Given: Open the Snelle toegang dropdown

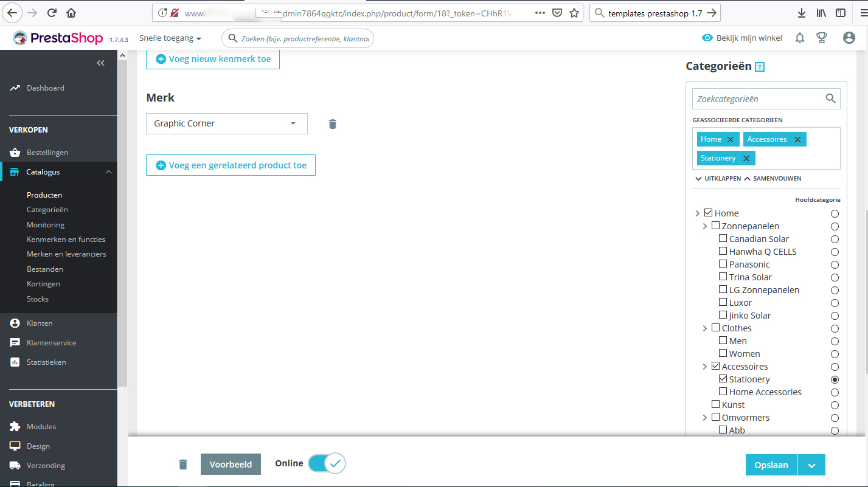Looking at the screenshot, I should click(170, 38).
